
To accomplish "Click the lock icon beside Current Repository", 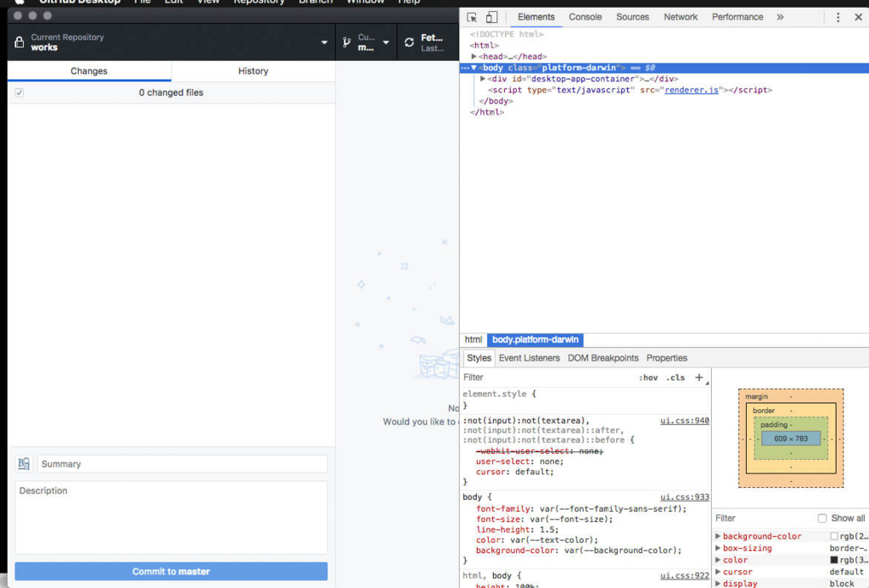I will (x=20, y=42).
